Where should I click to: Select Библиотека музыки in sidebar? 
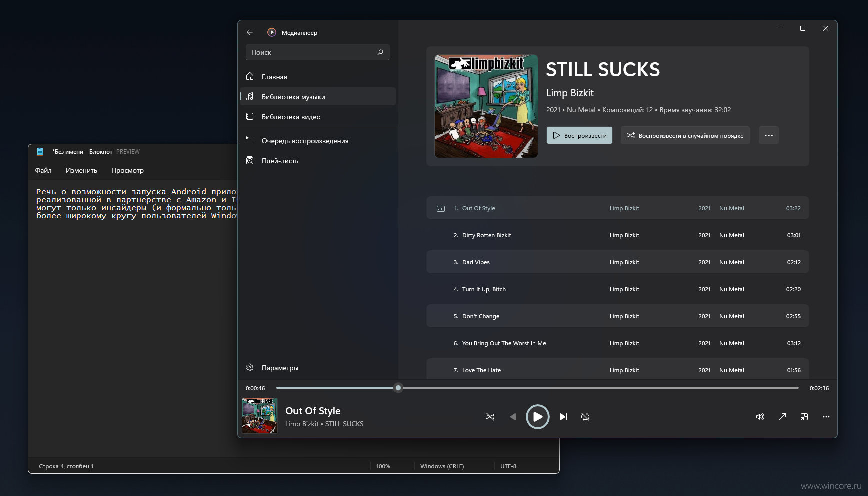(x=318, y=97)
